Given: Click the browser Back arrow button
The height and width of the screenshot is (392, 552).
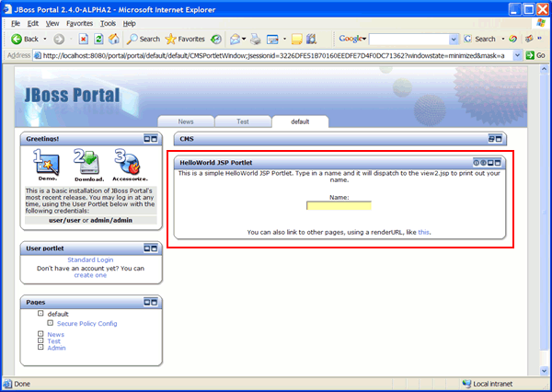Looking at the screenshot, I should click(17, 39).
